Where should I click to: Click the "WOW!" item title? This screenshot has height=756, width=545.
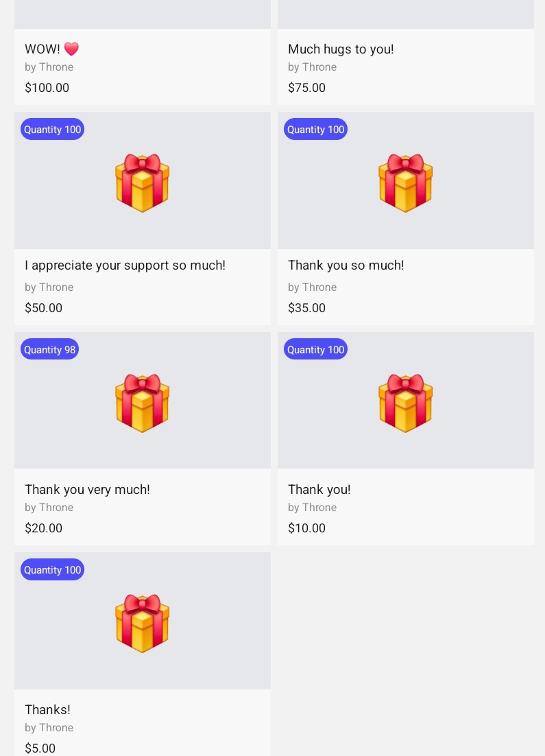pos(43,49)
